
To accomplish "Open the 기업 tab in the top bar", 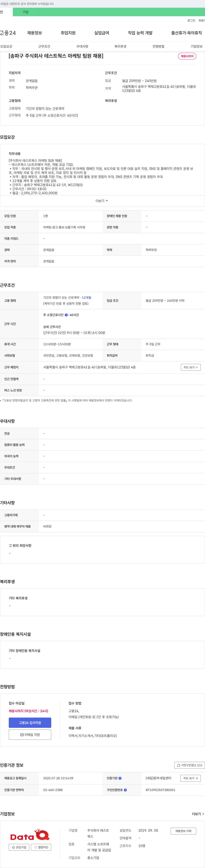I will click(x=26, y=12).
